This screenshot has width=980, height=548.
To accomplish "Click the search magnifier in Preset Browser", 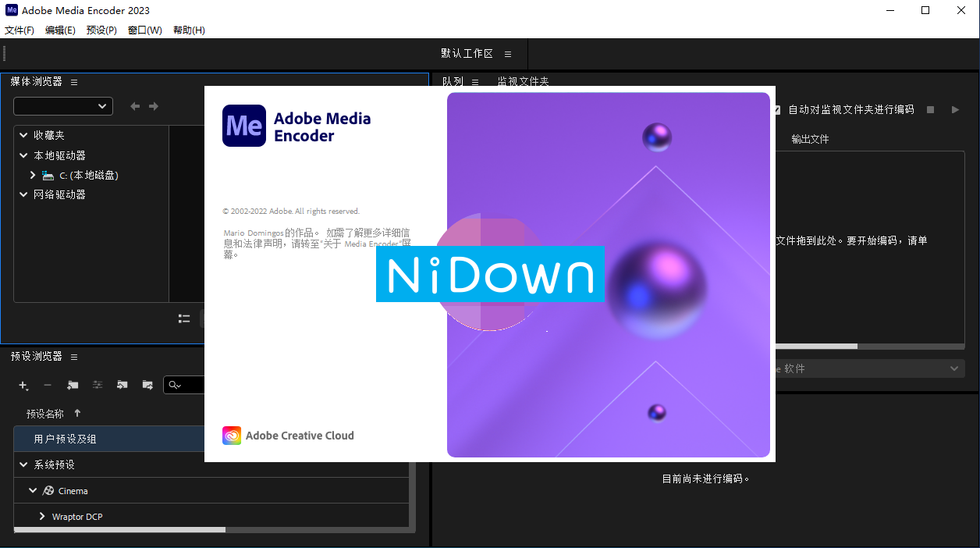I will tap(174, 385).
